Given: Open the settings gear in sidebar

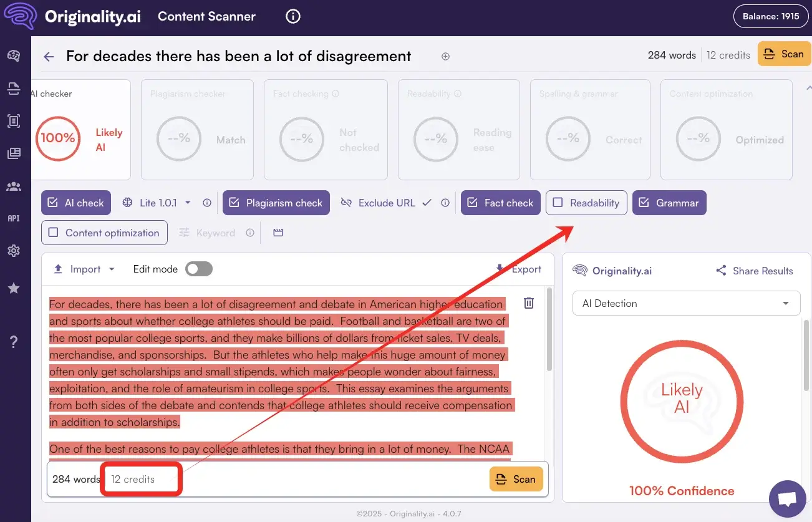Looking at the screenshot, I should tap(14, 251).
